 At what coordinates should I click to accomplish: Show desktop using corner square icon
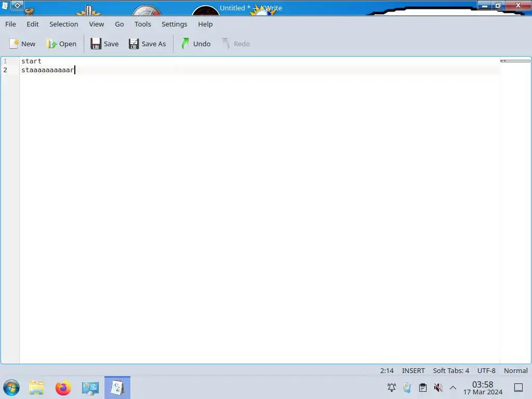point(518,388)
